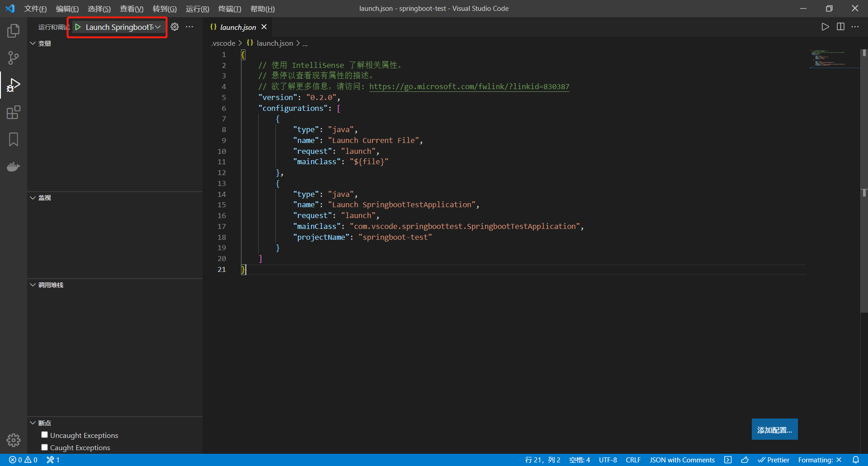Collapse the 变量 (Variables) section
Image resolution: width=868 pixels, height=466 pixels.
tap(33, 43)
